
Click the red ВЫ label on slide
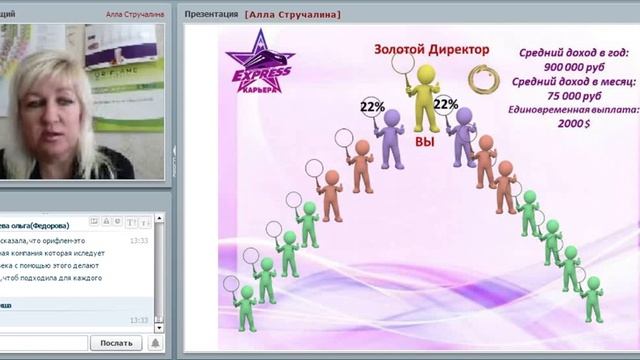pos(424,142)
